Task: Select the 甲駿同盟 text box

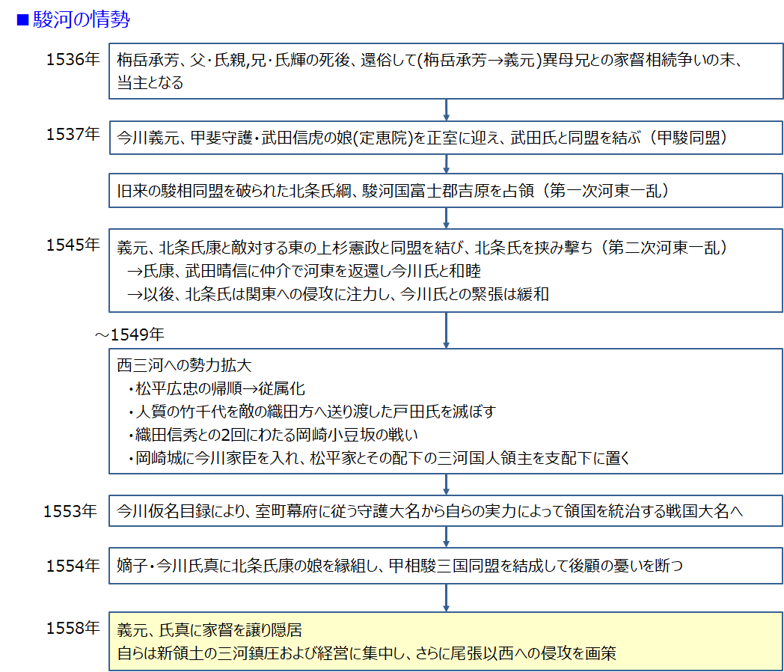Action: [x=446, y=138]
